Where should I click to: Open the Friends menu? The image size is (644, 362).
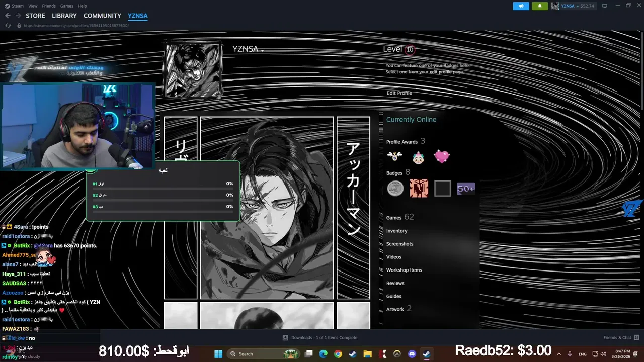(49, 6)
